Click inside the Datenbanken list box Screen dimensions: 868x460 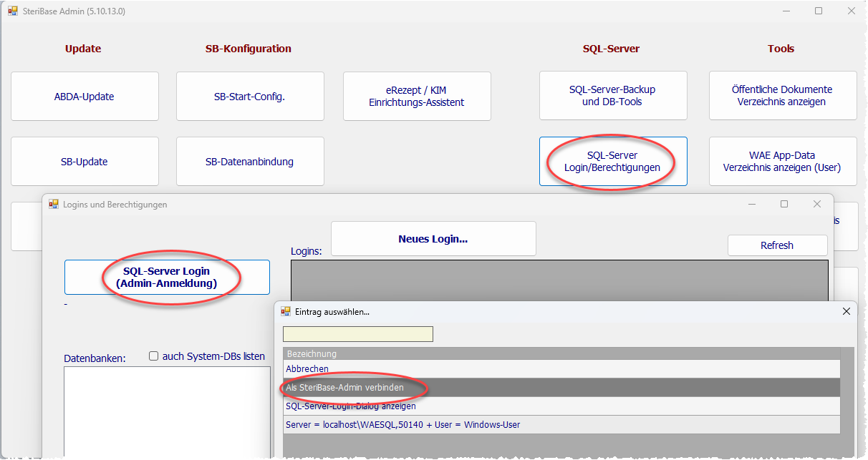(x=167, y=411)
